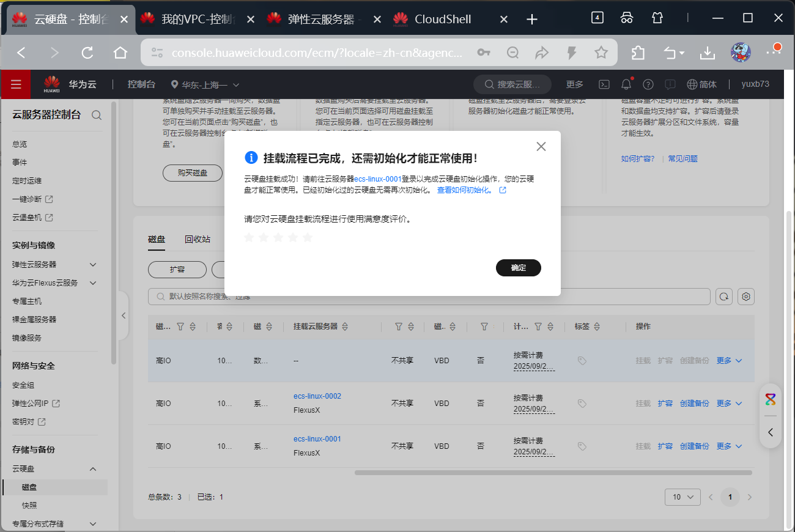Click ecs-linux-0002 server link in table
795x532 pixels.
(x=317, y=396)
